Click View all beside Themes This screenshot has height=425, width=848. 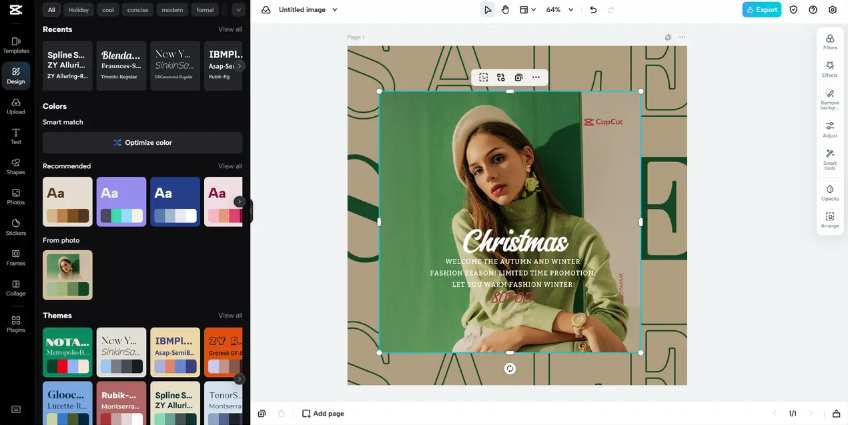(230, 315)
